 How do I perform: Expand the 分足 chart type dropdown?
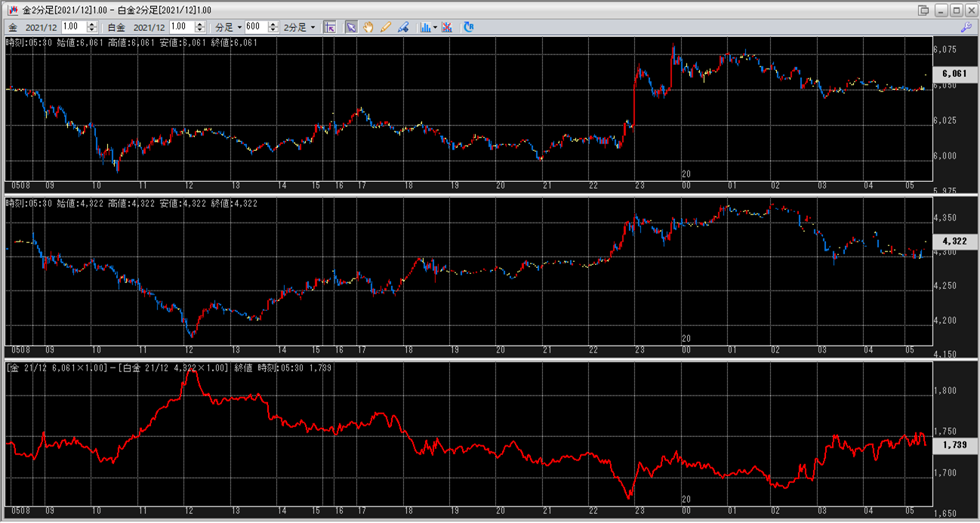(230, 27)
